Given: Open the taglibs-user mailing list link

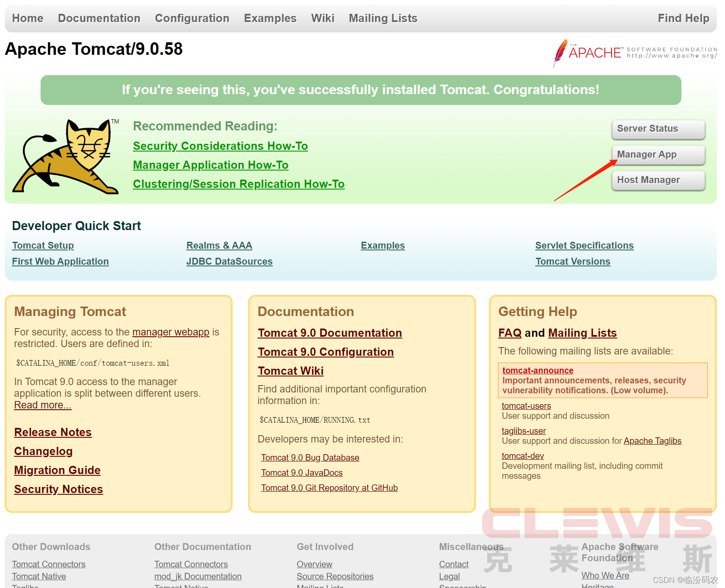Looking at the screenshot, I should point(524,431).
